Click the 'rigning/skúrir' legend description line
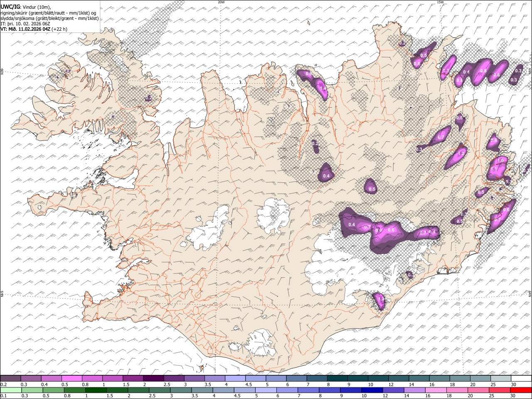This screenshot has height=399, width=532. point(48,12)
